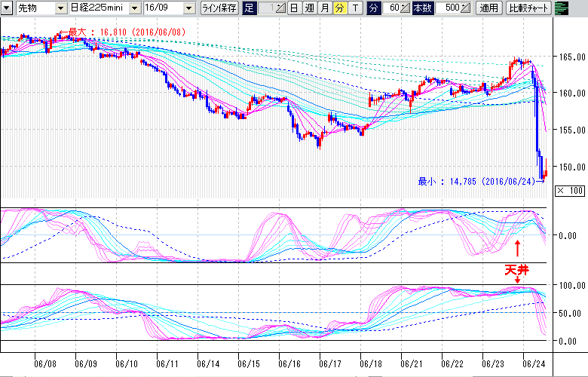The width and height of the screenshot is (588, 377).
Task: Open the leftmost small dropdown arrow
Action: click(8, 8)
